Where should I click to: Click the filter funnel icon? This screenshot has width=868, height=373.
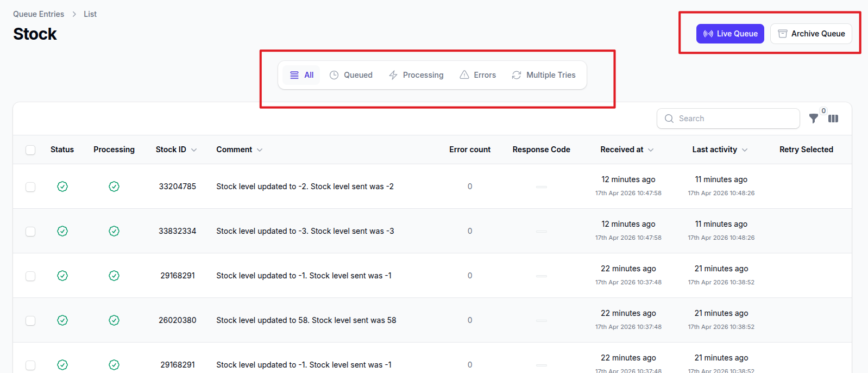(813, 119)
